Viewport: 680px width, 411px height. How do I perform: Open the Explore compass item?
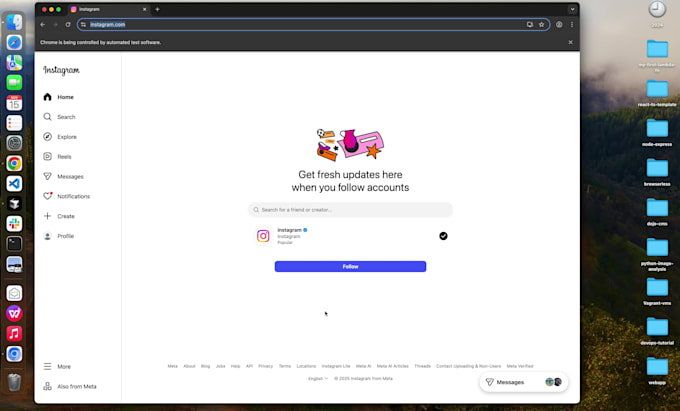point(60,137)
